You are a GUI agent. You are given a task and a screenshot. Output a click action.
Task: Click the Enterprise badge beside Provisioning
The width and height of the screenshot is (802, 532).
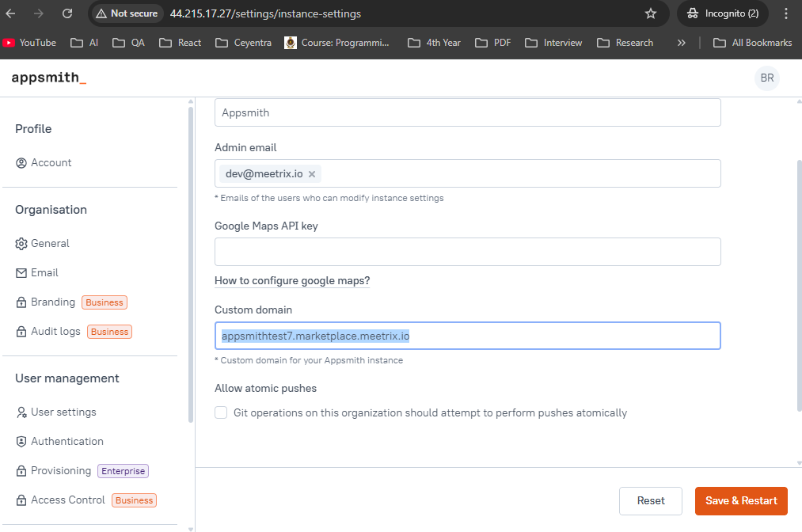click(124, 470)
